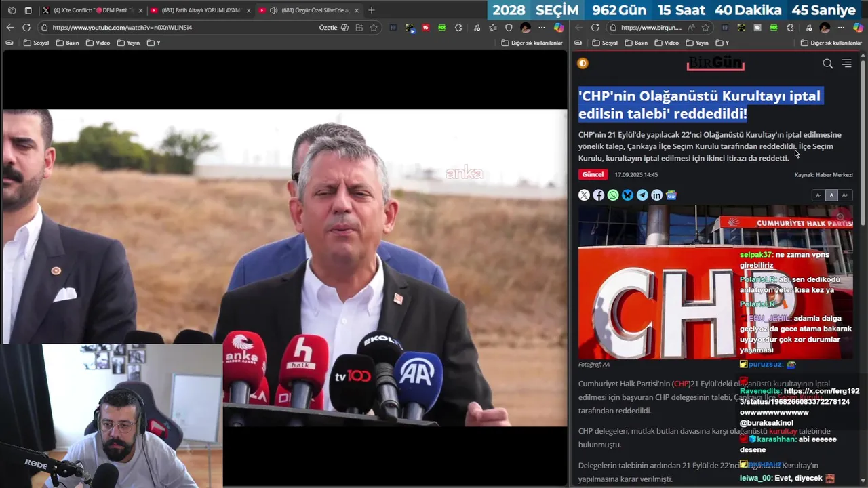Open Browser essentials shield icon

click(x=509, y=28)
